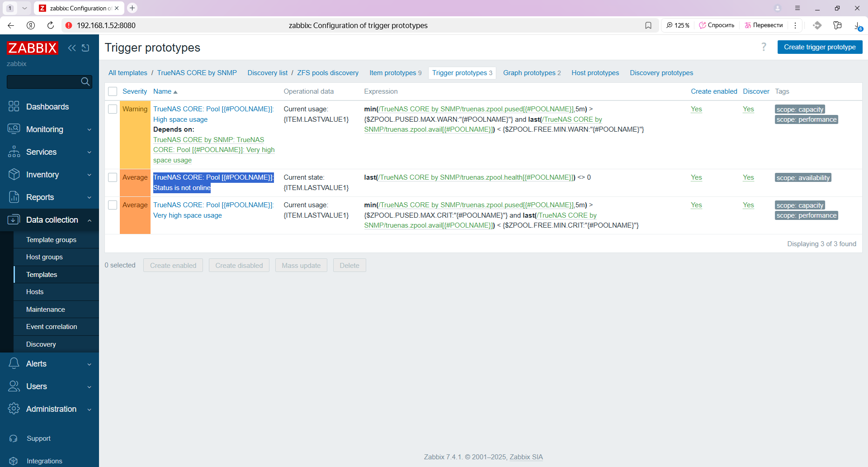Collapse the sidebar with double-chevron icon

tap(72, 48)
